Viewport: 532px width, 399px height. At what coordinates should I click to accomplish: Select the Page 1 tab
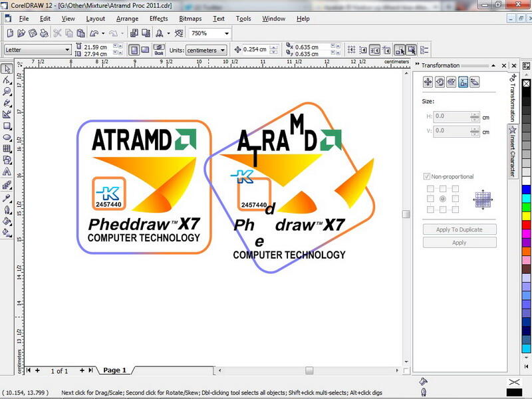114,370
